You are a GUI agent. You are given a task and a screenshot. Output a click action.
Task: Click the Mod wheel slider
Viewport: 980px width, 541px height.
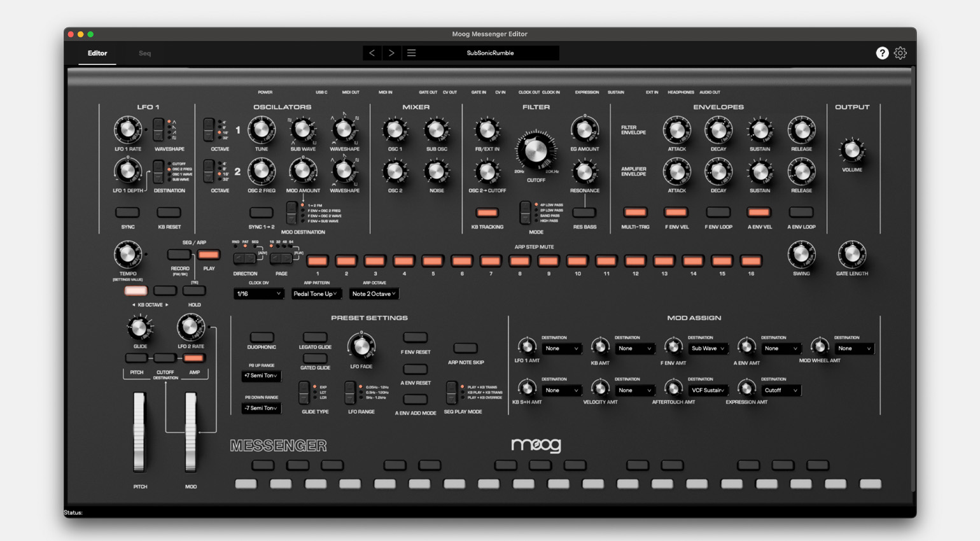(x=190, y=433)
